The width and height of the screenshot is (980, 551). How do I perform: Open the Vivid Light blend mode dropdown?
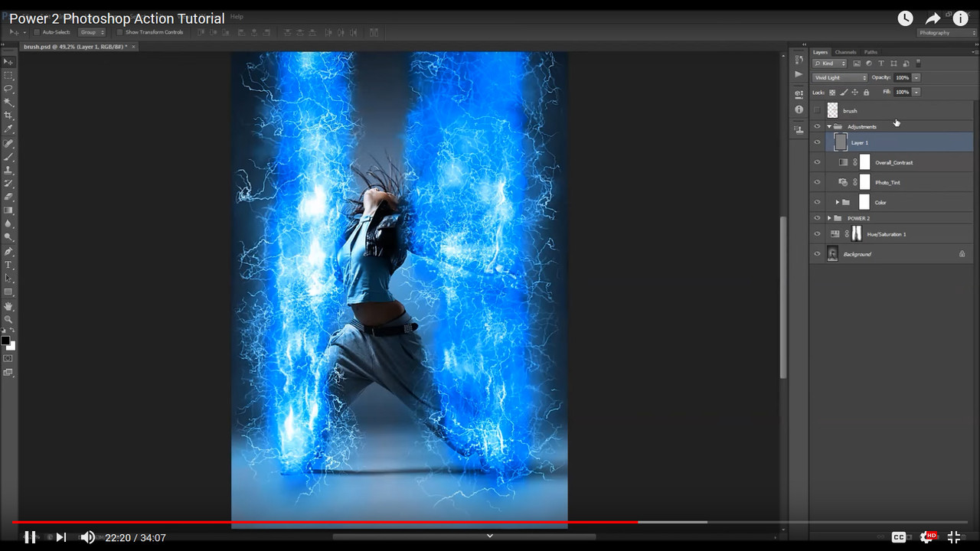click(840, 77)
